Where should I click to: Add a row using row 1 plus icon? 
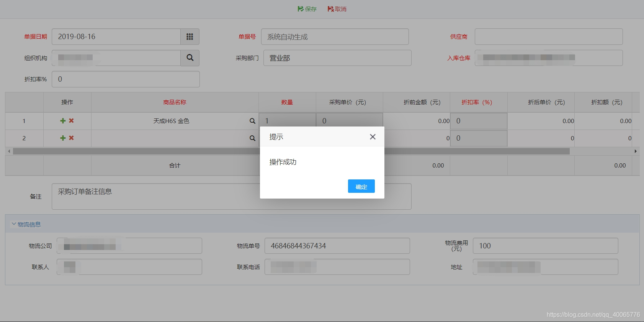point(63,121)
